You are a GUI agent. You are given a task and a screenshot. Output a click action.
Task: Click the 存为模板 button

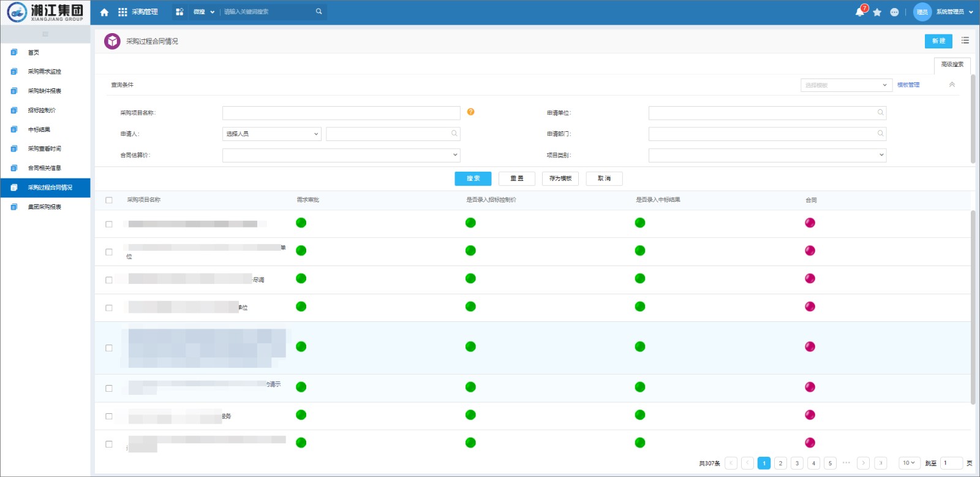coord(560,178)
